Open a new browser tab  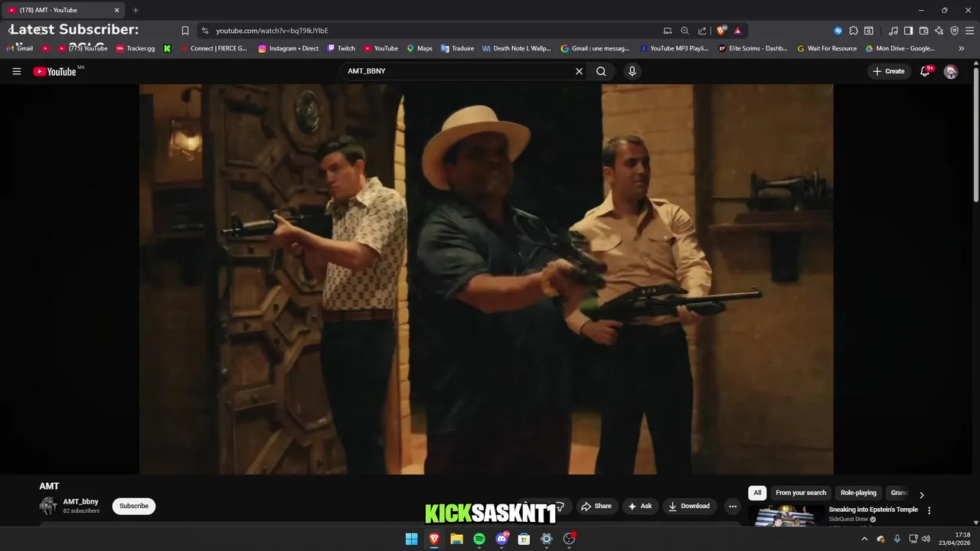tap(136, 10)
